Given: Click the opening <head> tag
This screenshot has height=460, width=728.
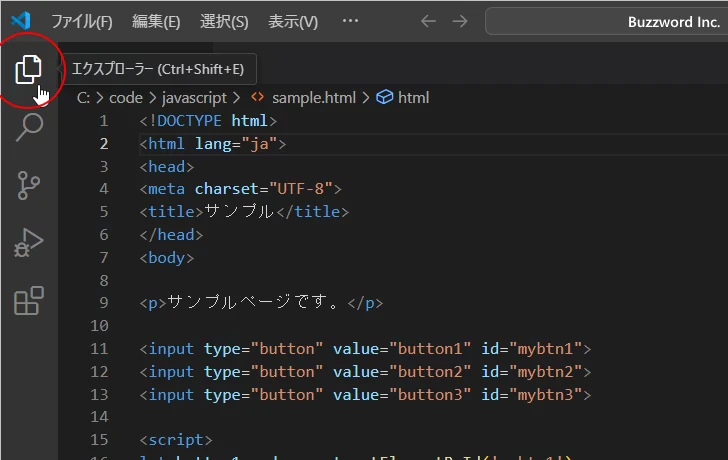Looking at the screenshot, I should pos(167,166).
